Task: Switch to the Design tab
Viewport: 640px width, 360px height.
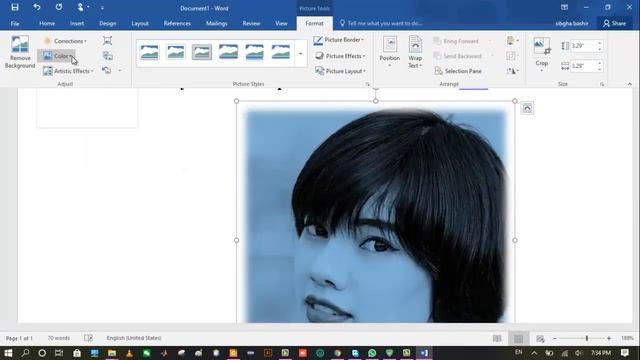Action: 107,24
